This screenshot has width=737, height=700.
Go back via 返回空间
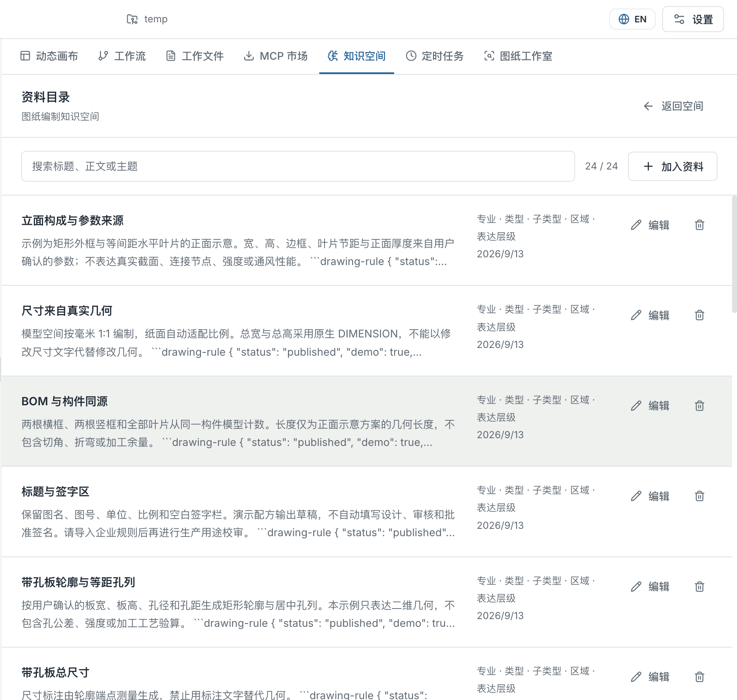pos(673,106)
